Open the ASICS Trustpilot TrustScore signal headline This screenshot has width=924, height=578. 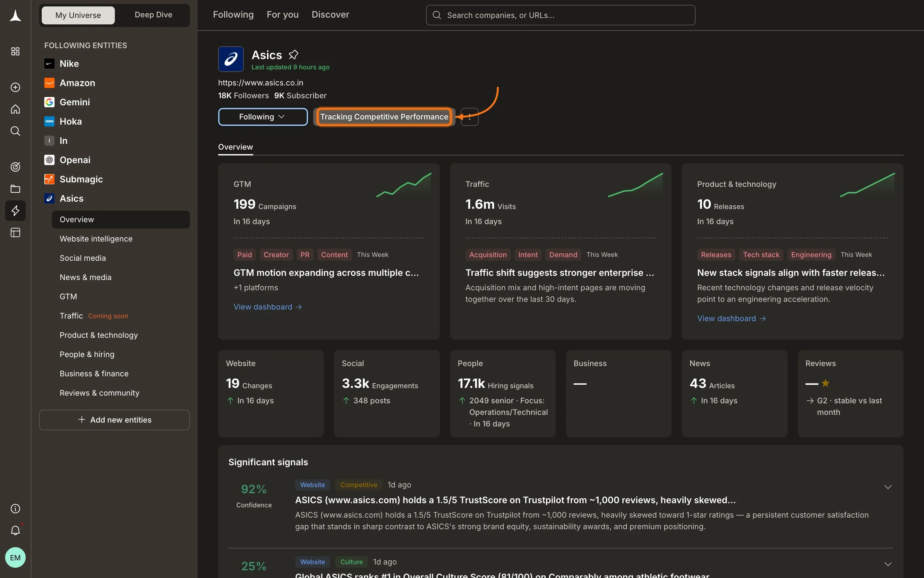pos(515,500)
